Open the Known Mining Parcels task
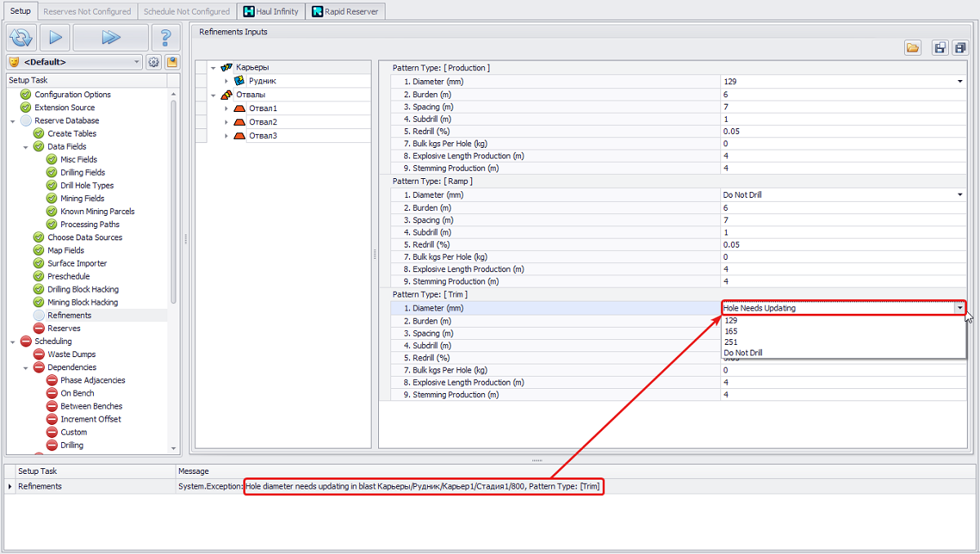Viewport: 980px width, 554px height. click(x=97, y=212)
